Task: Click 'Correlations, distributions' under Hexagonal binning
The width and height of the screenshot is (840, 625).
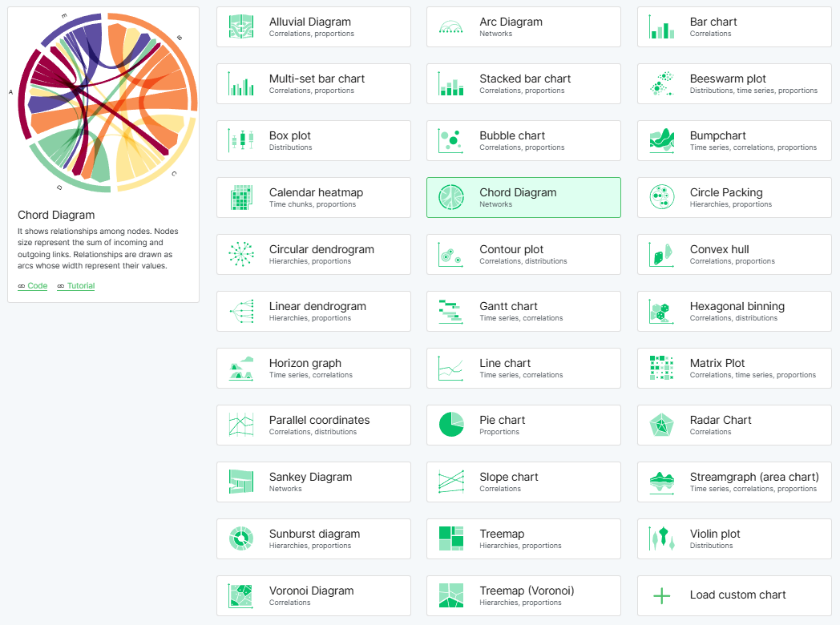Action: 733,318
